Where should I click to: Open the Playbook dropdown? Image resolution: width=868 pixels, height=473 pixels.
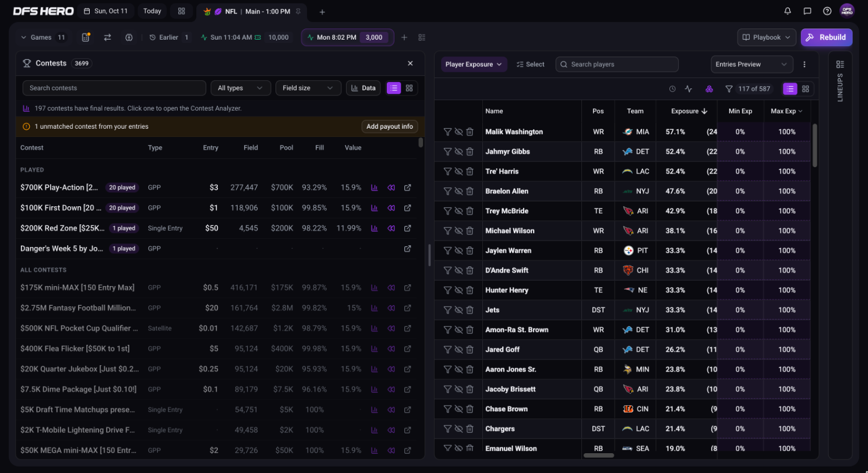click(767, 37)
